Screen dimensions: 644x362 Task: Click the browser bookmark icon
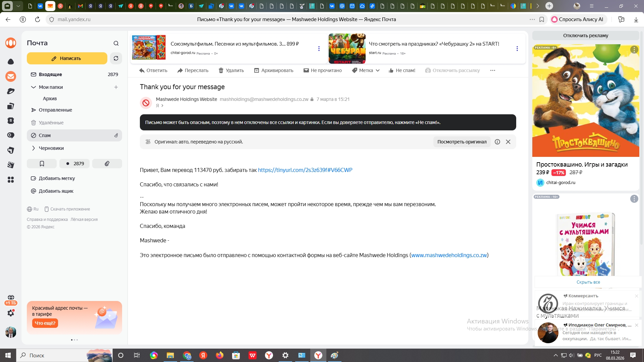(x=542, y=19)
